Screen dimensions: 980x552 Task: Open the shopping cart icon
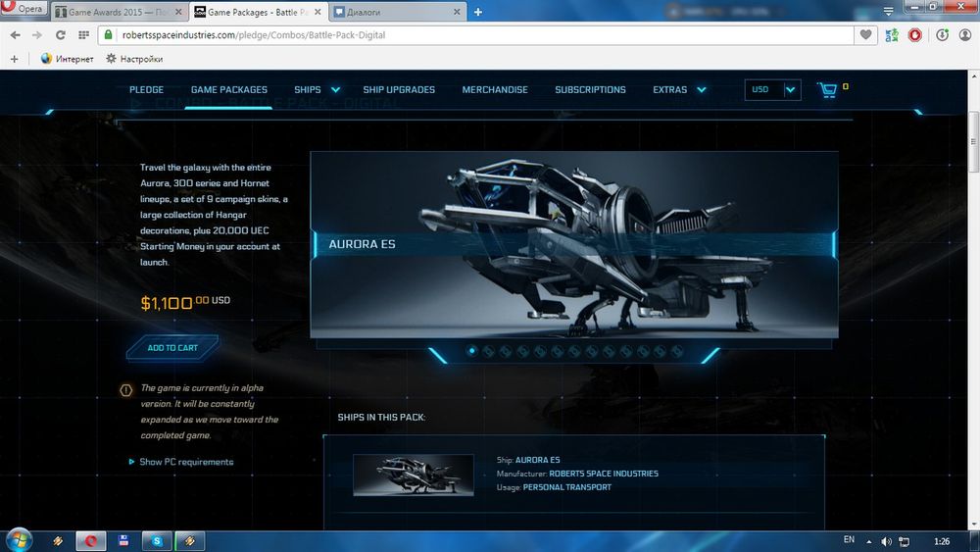(827, 90)
